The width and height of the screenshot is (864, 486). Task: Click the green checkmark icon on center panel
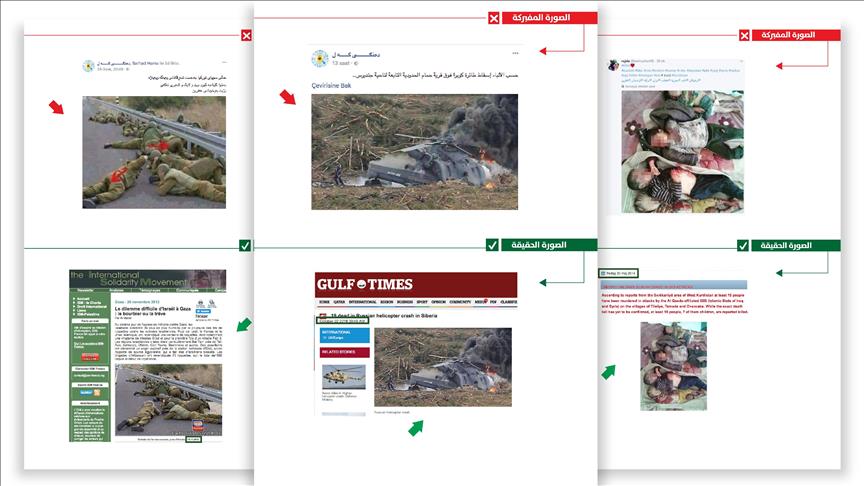click(x=494, y=245)
